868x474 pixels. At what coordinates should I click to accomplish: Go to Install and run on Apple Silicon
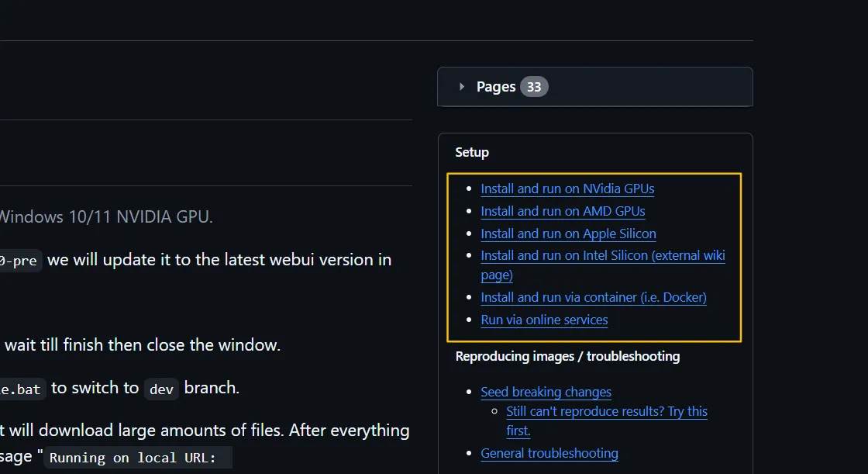(568, 234)
